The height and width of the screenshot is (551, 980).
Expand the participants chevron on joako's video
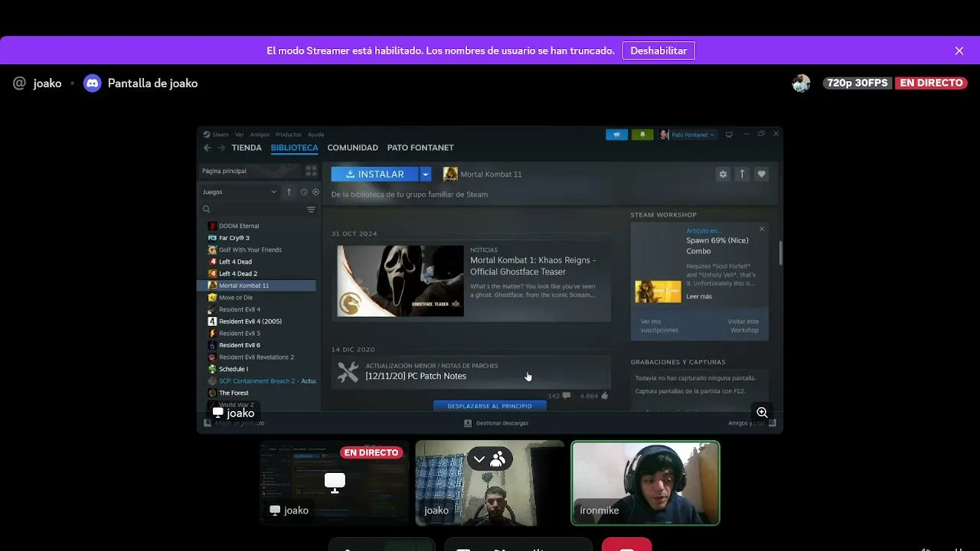[479, 459]
